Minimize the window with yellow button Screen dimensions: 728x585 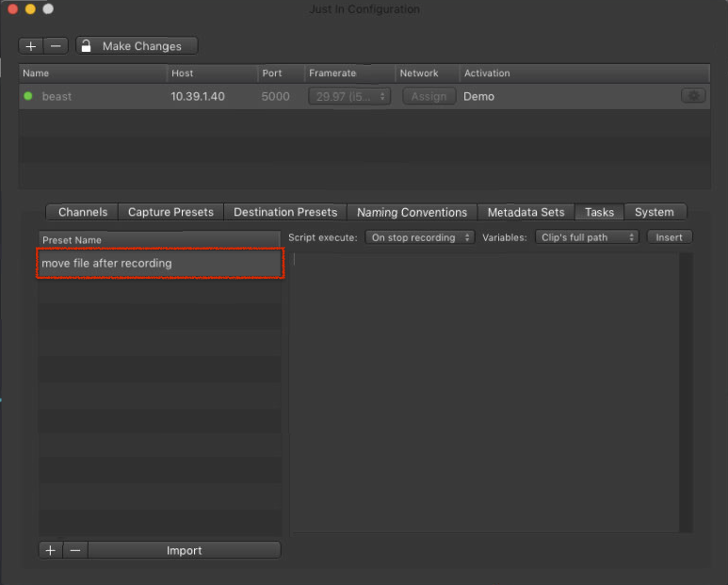(x=31, y=8)
